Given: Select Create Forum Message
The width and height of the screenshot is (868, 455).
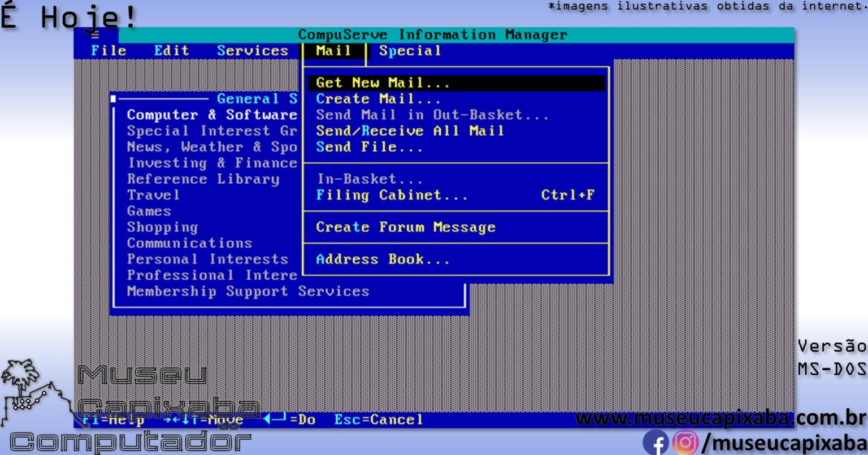Looking at the screenshot, I should 406,227.
